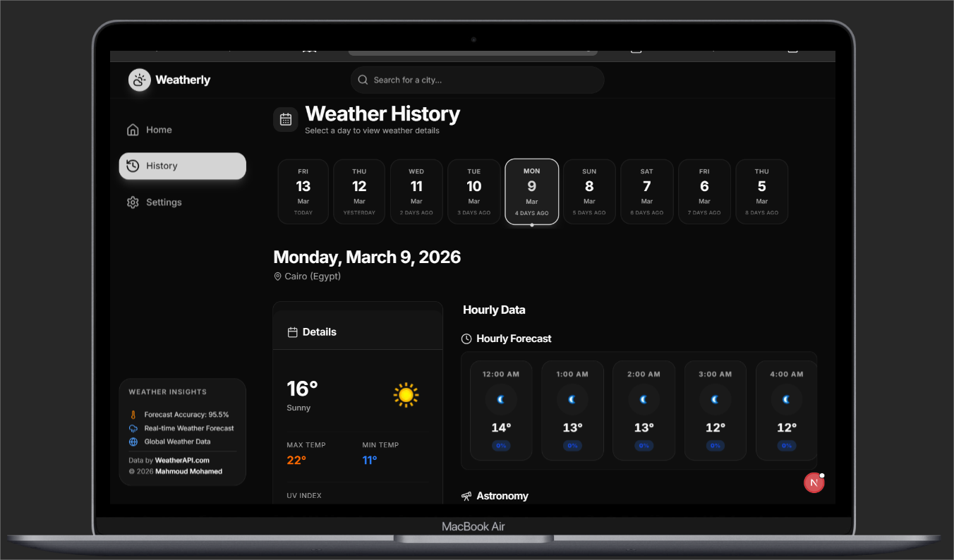Select Friday 13 Mar, today
The image size is (954, 560).
tap(303, 192)
